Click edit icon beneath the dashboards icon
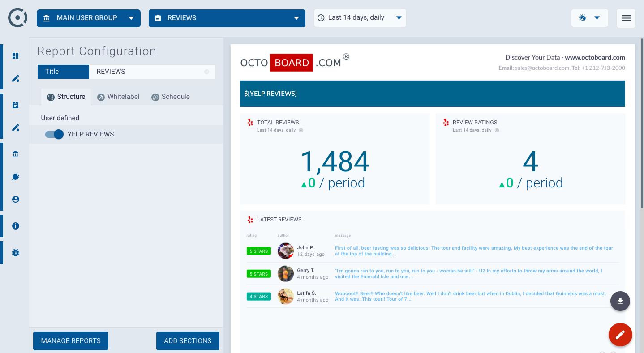644x353 pixels. pos(16,79)
